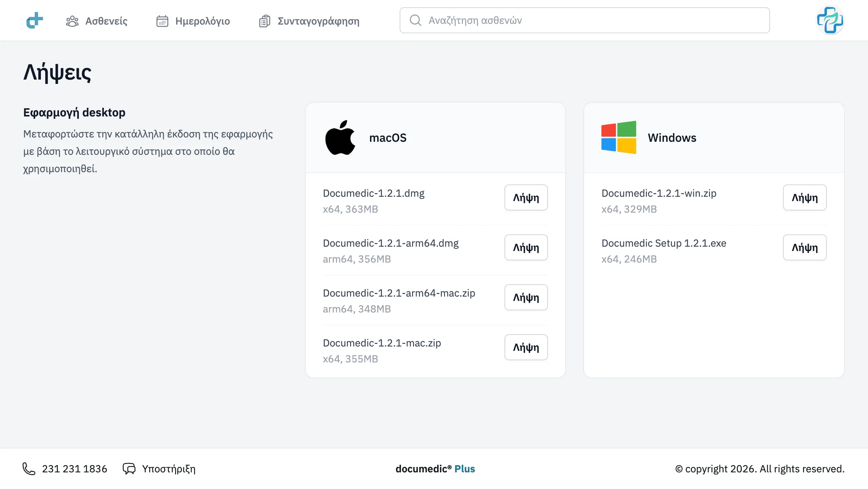Click the "arm64, 356MB" size label
Viewport: 868px width, 489px height.
(357, 259)
